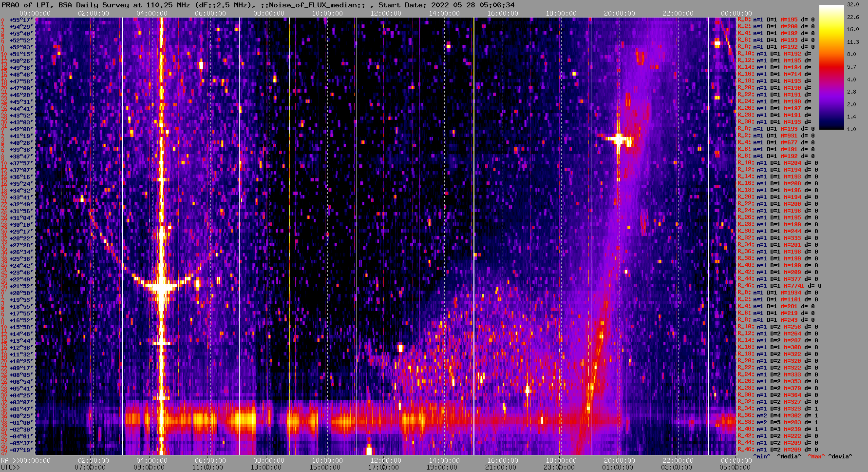Click the declination label +55°17'
The image size is (868, 472).
pos(20,20)
